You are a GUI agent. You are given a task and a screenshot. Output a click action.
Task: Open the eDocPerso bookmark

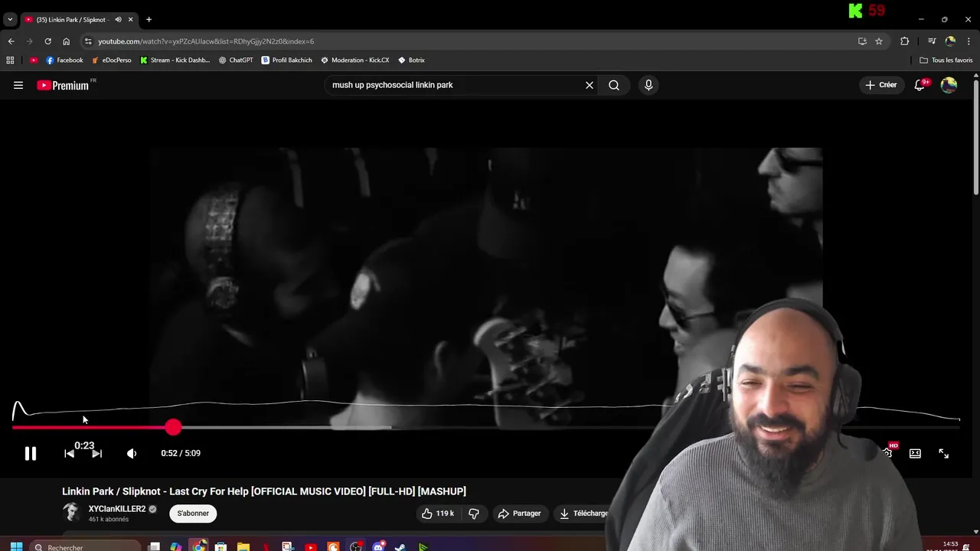point(111,60)
